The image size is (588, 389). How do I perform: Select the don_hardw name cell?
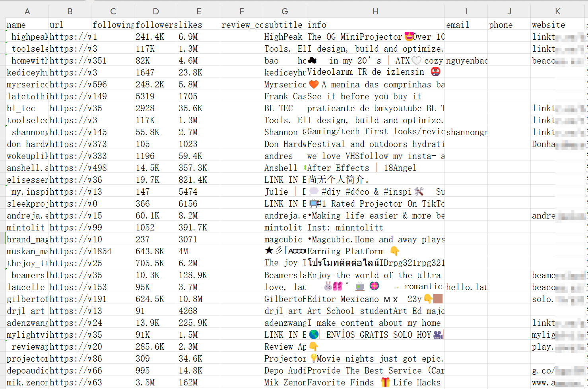click(27, 144)
